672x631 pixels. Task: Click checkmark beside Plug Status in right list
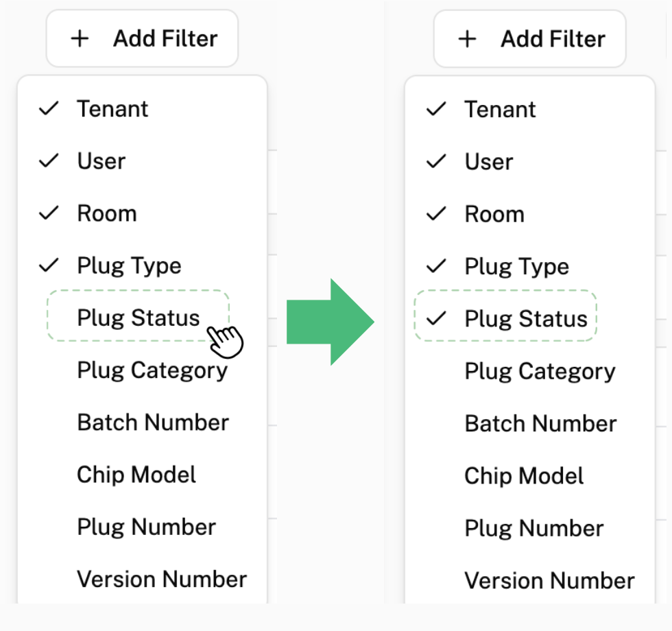coord(436,319)
